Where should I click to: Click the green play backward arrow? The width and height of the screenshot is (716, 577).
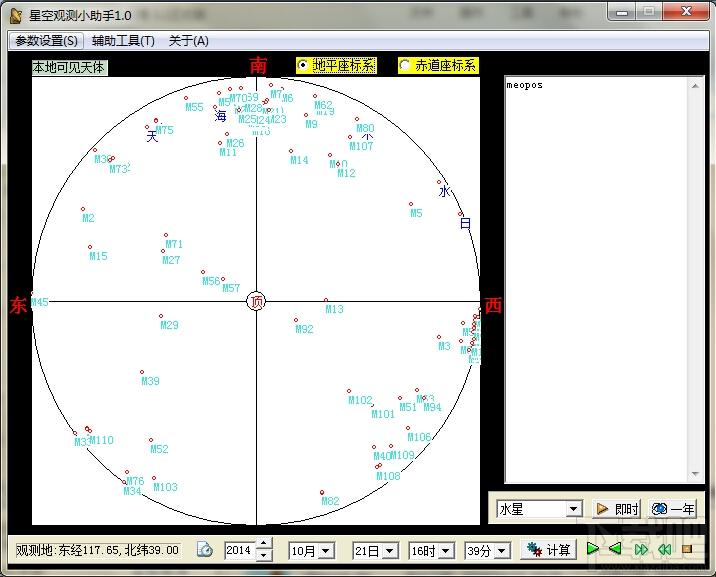[x=615, y=549]
